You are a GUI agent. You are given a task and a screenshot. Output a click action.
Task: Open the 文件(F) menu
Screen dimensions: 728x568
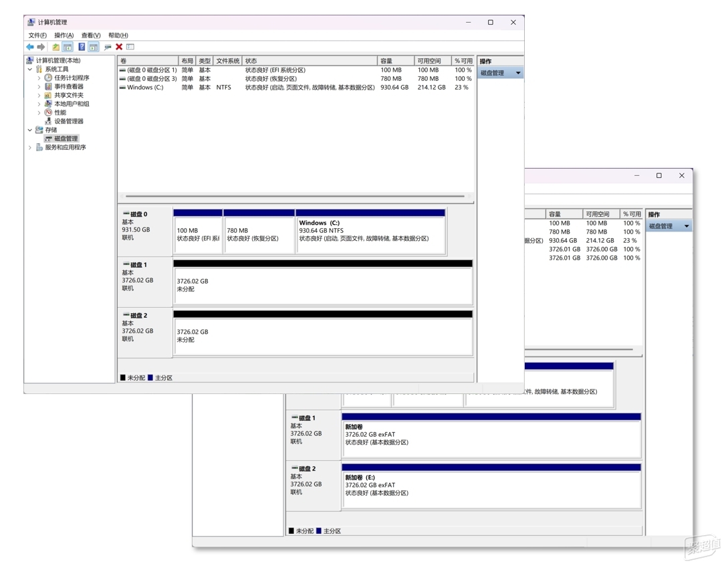pyautogui.click(x=37, y=35)
